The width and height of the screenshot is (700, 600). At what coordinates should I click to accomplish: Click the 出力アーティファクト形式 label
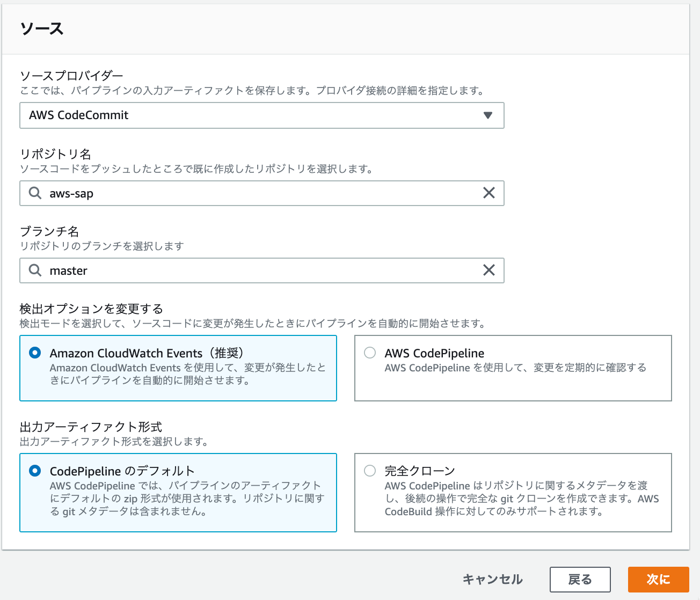tap(91, 427)
